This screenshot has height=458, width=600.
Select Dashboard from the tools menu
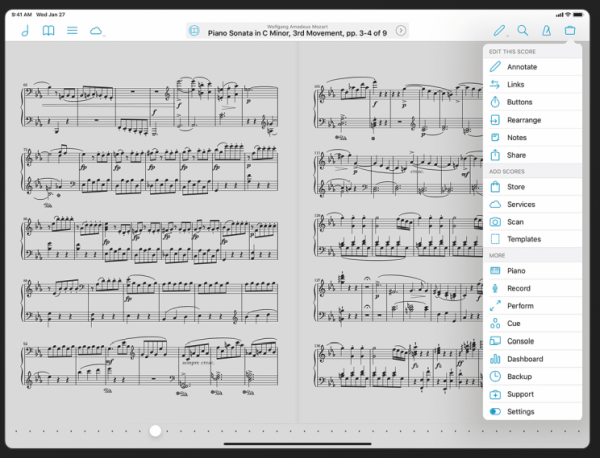tap(533, 359)
